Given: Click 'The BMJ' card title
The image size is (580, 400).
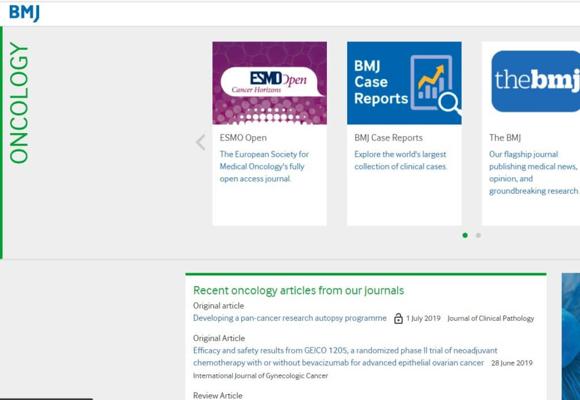Looking at the screenshot, I should [x=505, y=138].
